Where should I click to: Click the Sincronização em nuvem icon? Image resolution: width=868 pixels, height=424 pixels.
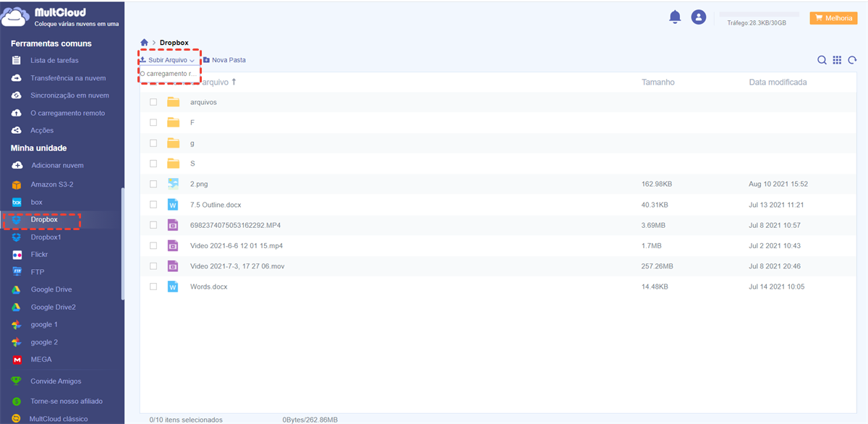click(17, 96)
